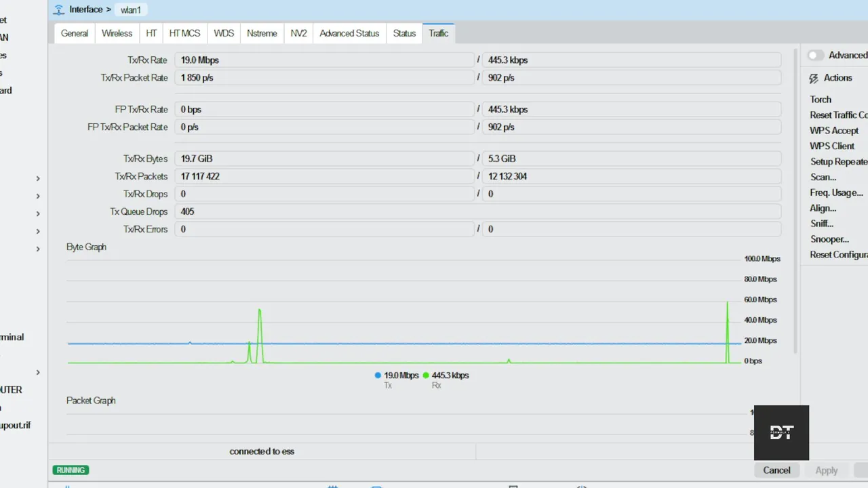Viewport: 868px width, 488px height.
Task: Click the 'connected to ess' status text
Action: [x=262, y=451]
